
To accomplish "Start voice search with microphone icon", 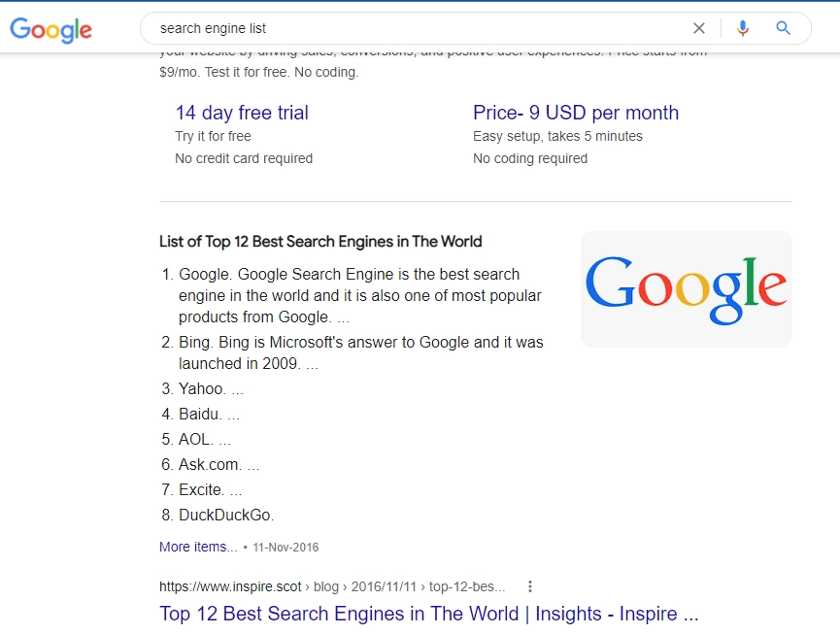I will pyautogui.click(x=743, y=28).
